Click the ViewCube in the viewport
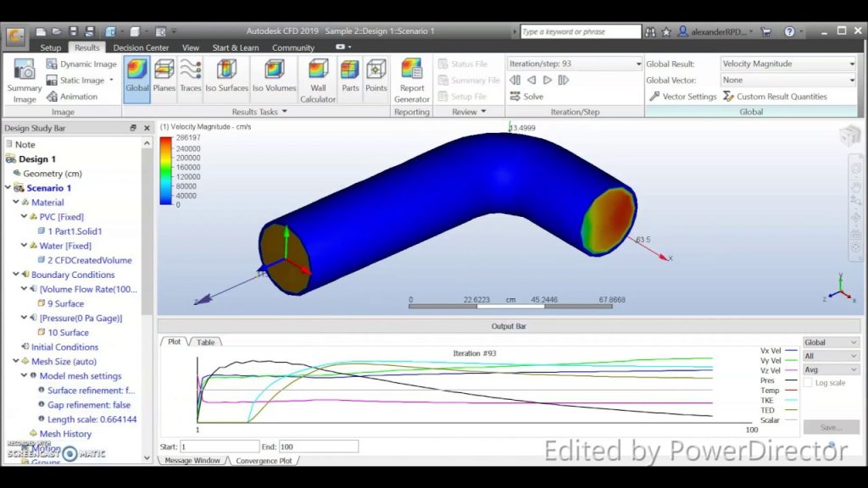 (849, 136)
